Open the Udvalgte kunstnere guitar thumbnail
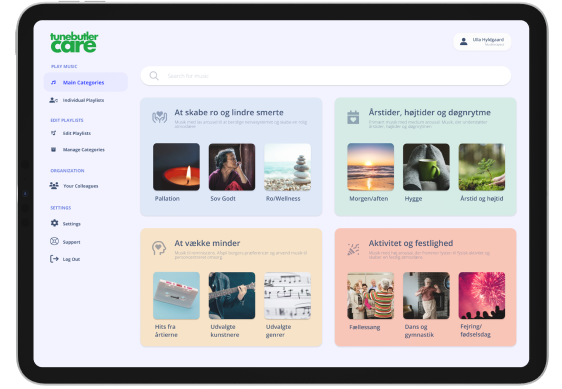This screenshot has width=562, height=389. [232, 295]
